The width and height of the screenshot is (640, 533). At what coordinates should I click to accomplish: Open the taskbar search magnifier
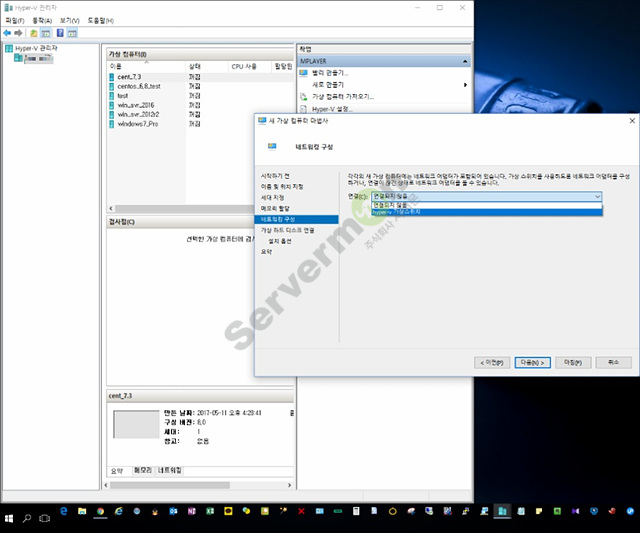click(x=27, y=518)
